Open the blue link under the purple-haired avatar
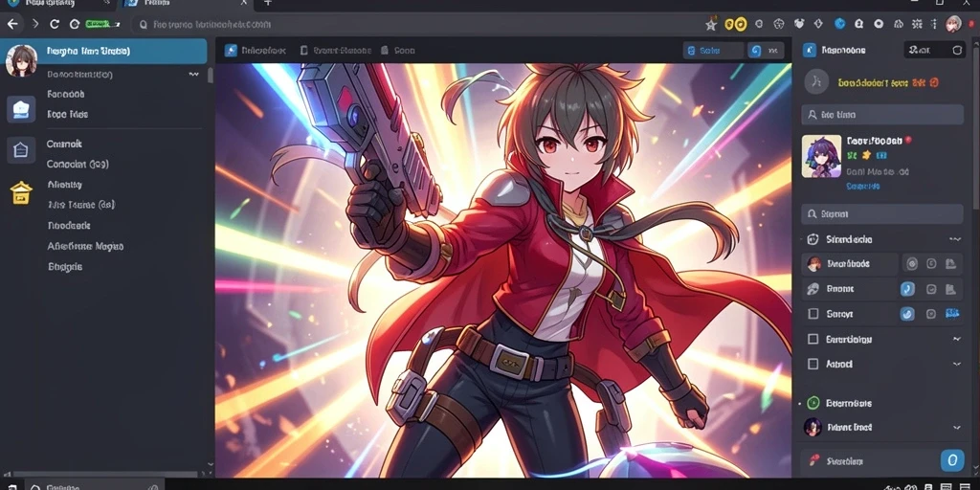This screenshot has width=980, height=490. pyautogui.click(x=863, y=187)
